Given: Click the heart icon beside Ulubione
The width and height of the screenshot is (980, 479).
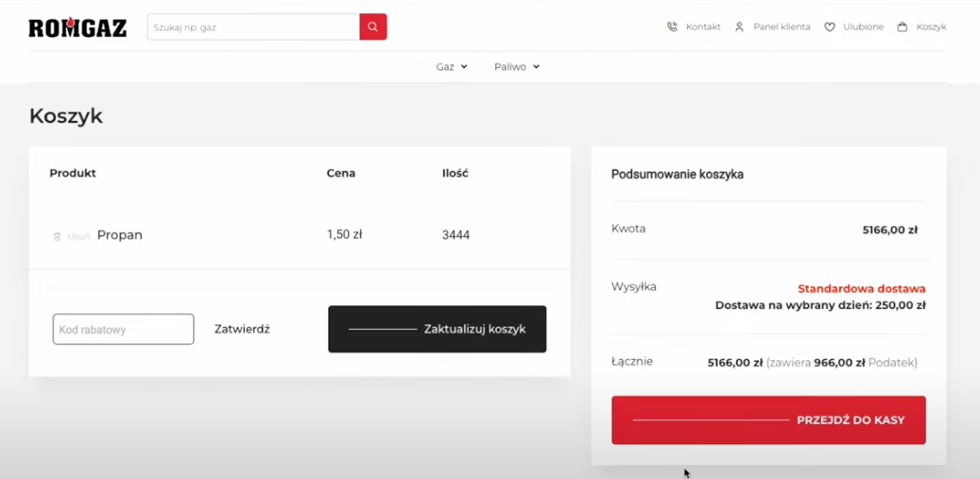Looking at the screenshot, I should (830, 26).
